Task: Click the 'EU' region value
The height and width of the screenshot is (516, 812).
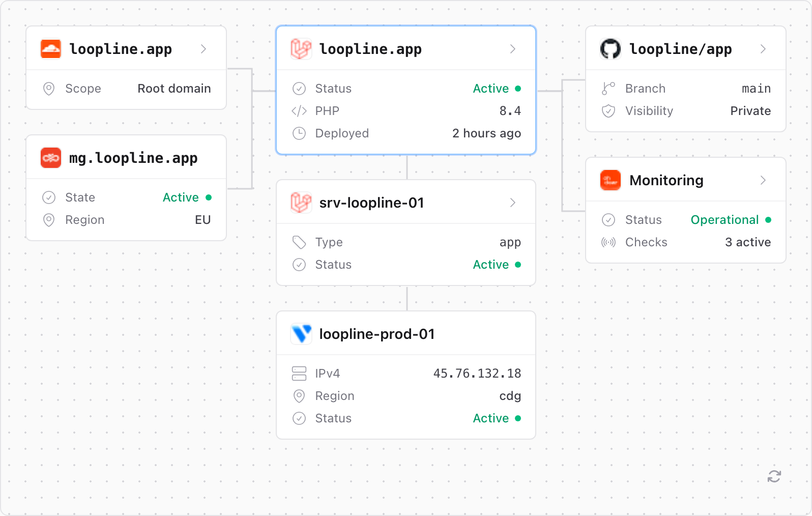Action: [x=202, y=220]
